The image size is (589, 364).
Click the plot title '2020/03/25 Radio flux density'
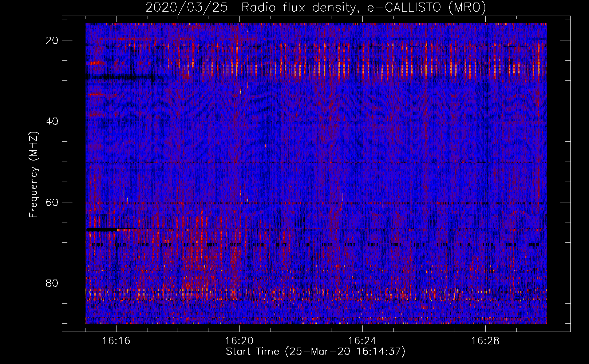[x=316, y=8]
